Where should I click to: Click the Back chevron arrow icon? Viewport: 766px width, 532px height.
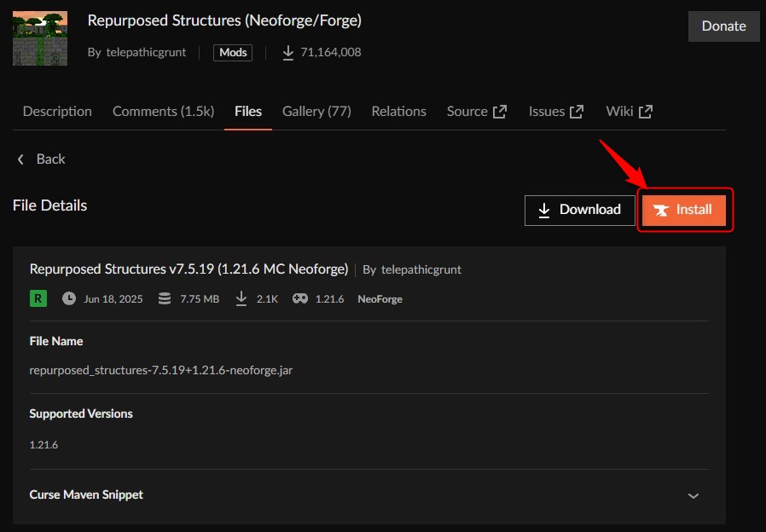click(x=20, y=159)
